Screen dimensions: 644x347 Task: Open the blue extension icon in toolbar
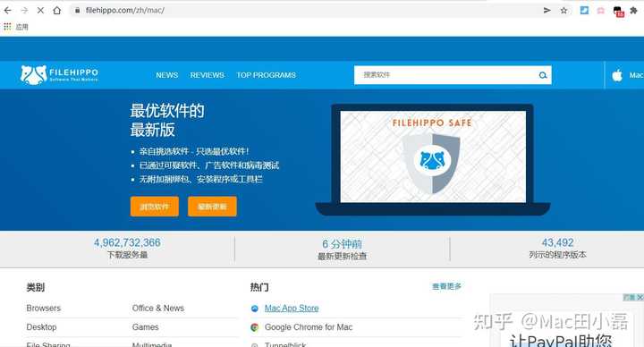pyautogui.click(x=584, y=10)
